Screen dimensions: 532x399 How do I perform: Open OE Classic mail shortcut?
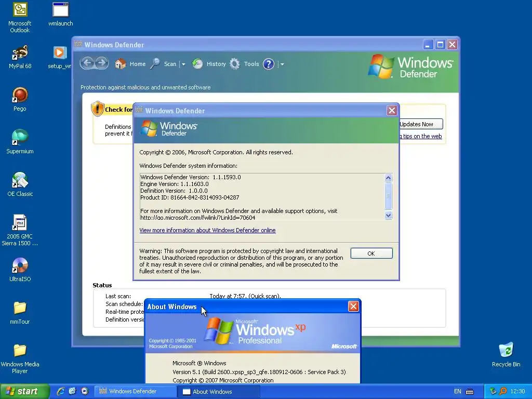click(20, 184)
